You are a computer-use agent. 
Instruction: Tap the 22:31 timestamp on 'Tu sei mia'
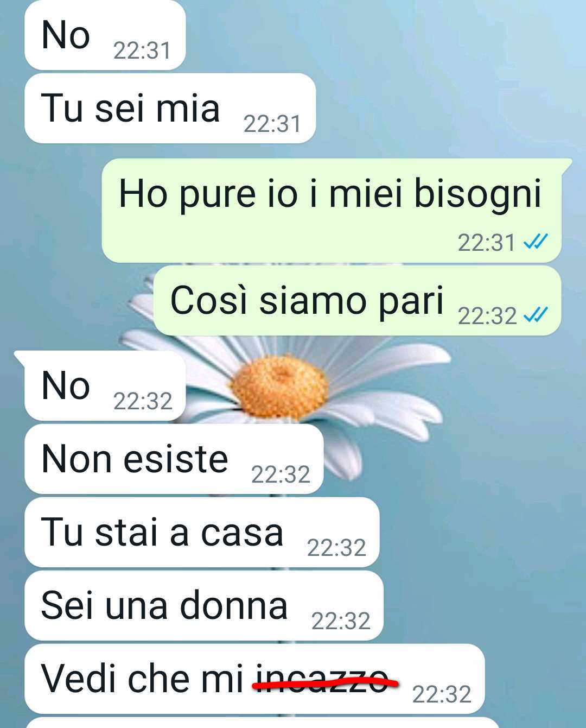point(272,124)
